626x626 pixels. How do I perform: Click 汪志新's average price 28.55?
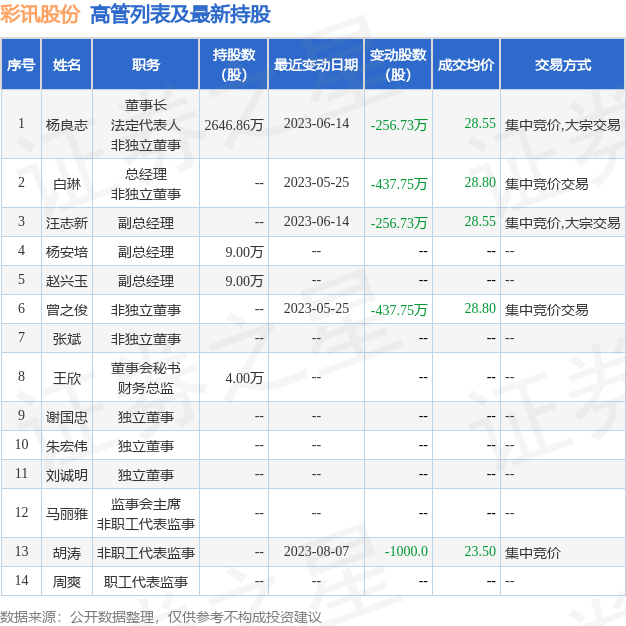pos(480,222)
